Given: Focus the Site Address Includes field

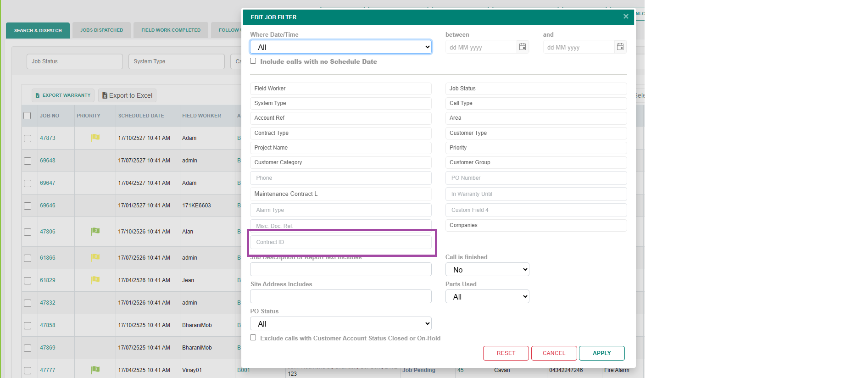Looking at the screenshot, I should point(341,296).
